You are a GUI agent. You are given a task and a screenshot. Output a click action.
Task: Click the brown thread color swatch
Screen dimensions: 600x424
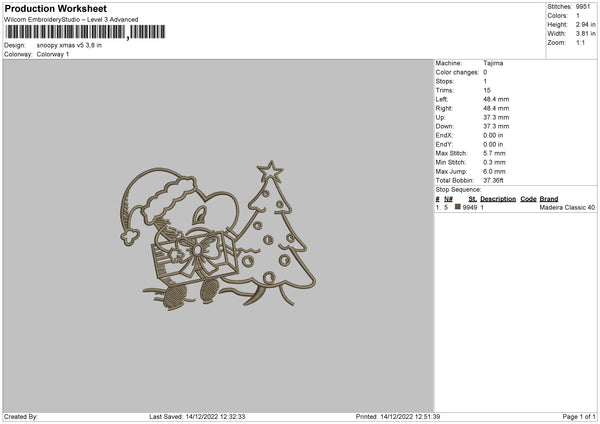point(458,207)
